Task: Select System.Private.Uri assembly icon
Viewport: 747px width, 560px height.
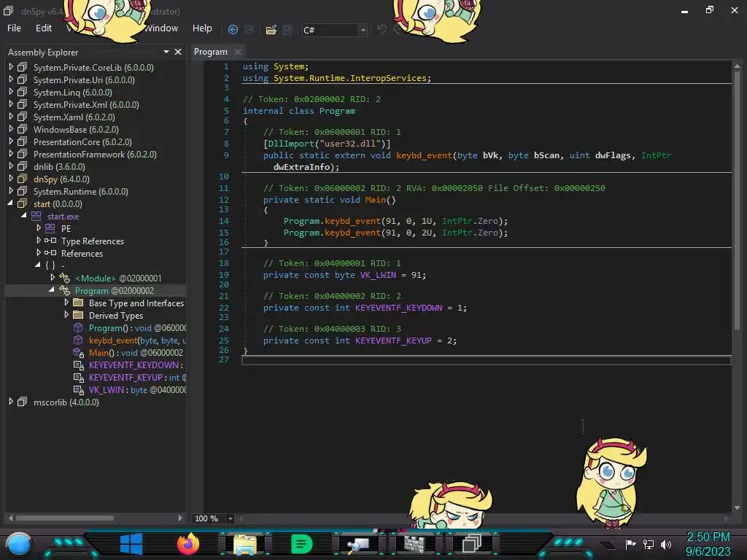Action: 22,79
